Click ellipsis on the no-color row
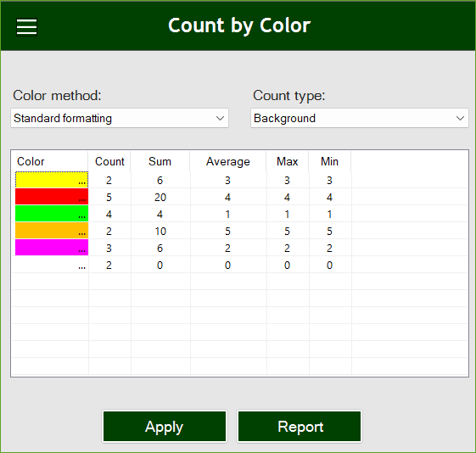Screen dimensions: 476x453 coord(81,268)
